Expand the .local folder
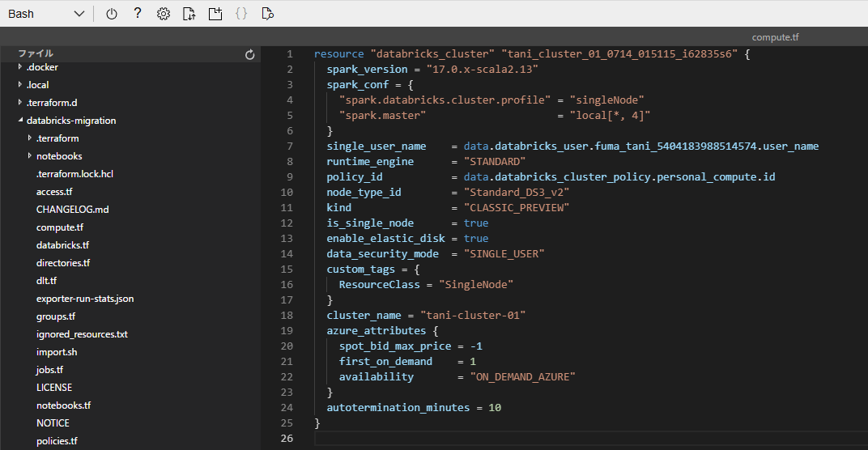This screenshot has width=868, height=450. 20,85
